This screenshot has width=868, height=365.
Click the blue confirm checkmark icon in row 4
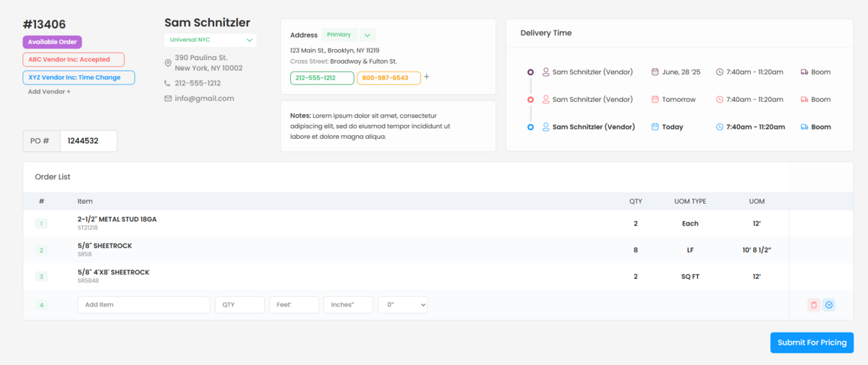[x=829, y=305]
